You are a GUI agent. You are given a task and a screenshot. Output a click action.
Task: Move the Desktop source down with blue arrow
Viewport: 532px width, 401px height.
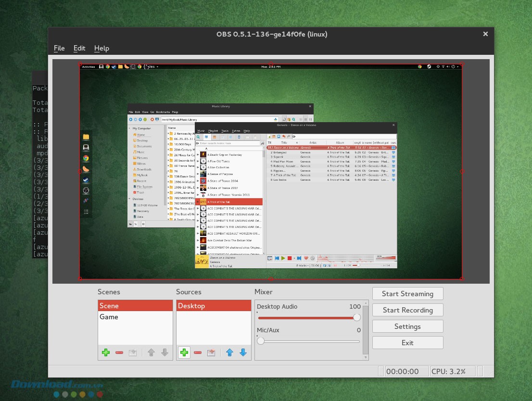click(243, 352)
